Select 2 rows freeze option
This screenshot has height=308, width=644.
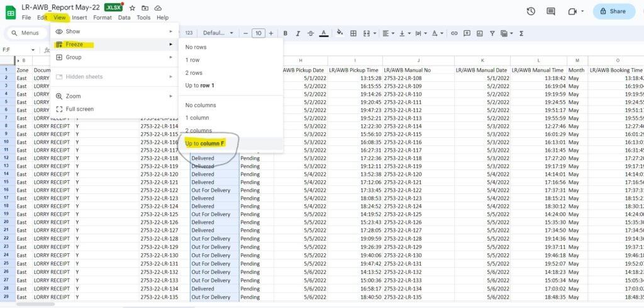(231, 73)
